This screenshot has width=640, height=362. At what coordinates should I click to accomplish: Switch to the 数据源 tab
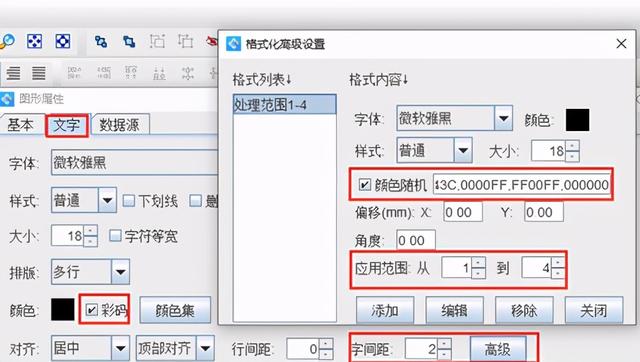coord(119,124)
